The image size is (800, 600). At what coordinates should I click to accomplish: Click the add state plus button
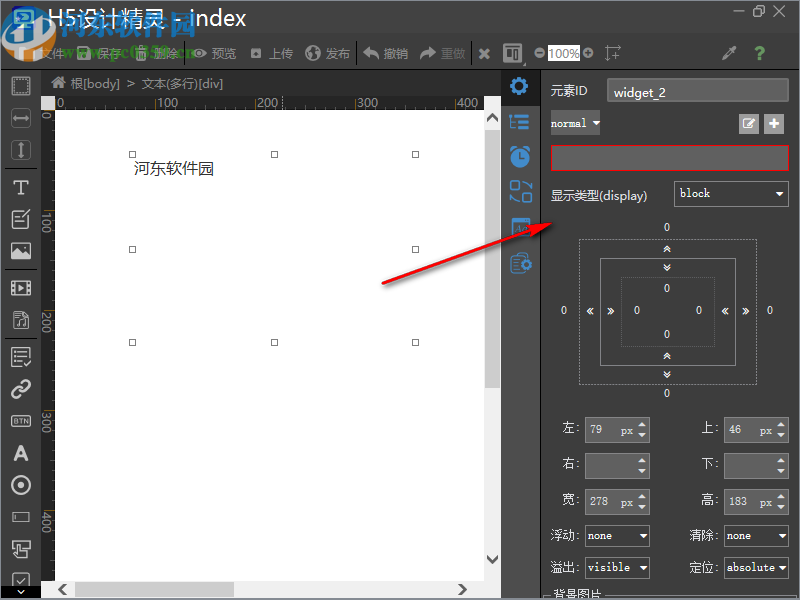coord(774,123)
